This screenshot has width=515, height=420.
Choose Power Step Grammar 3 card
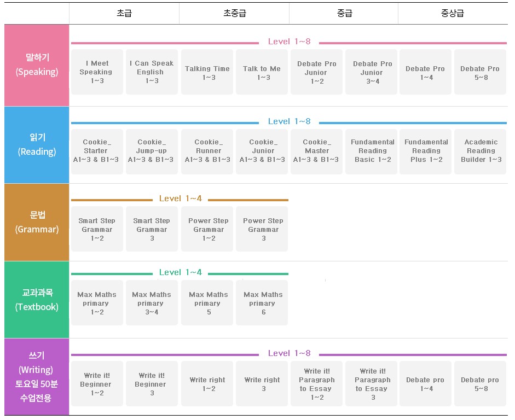tap(262, 229)
